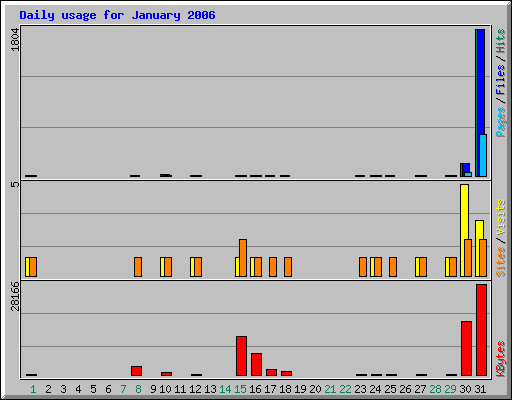
Task: Click day label 28 on the x-axis
Action: (435, 389)
